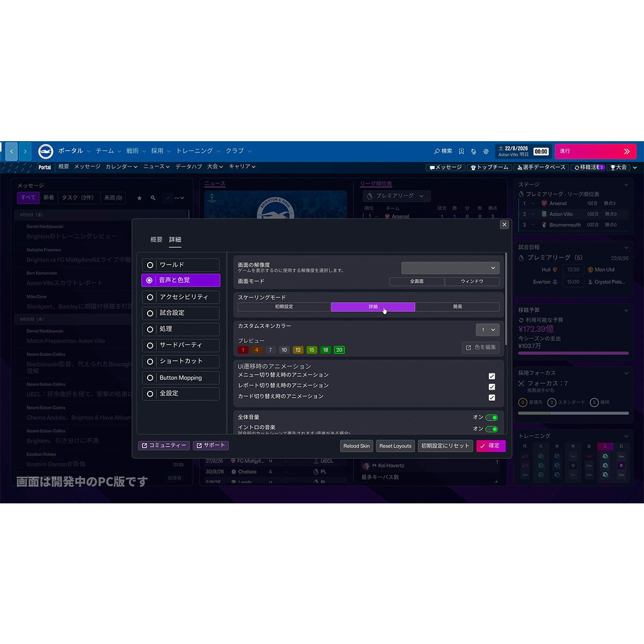The width and height of the screenshot is (644, 644).
Task: Select the すべて messages filter tab
Action: point(28,198)
